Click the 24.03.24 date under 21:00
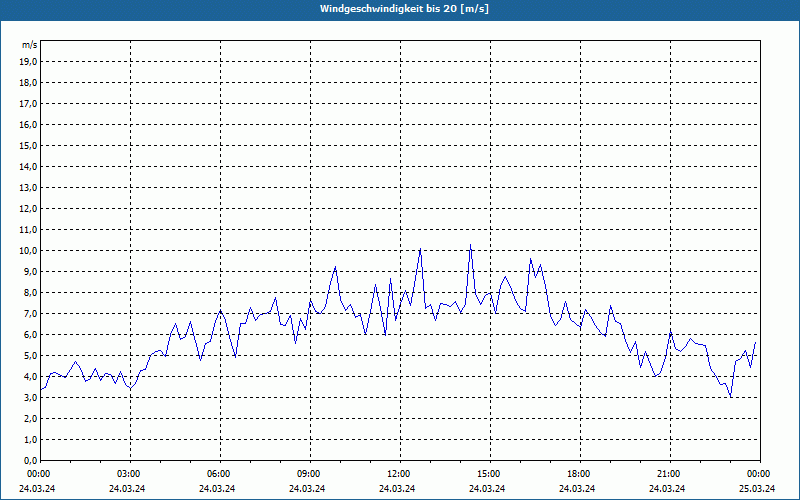Screen dimensions: 800x500 (667, 489)
